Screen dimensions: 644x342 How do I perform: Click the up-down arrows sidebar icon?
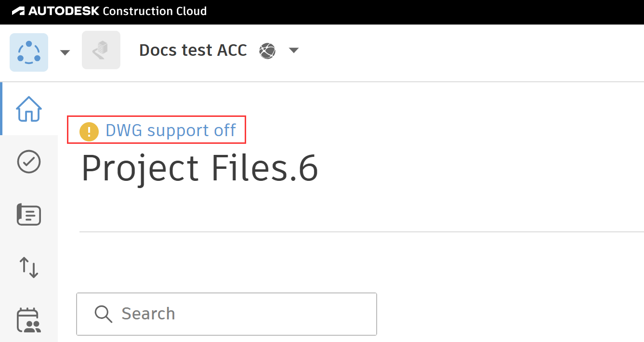click(29, 267)
